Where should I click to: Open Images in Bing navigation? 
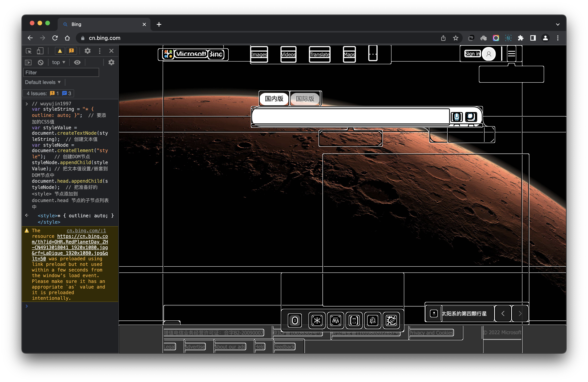(259, 54)
